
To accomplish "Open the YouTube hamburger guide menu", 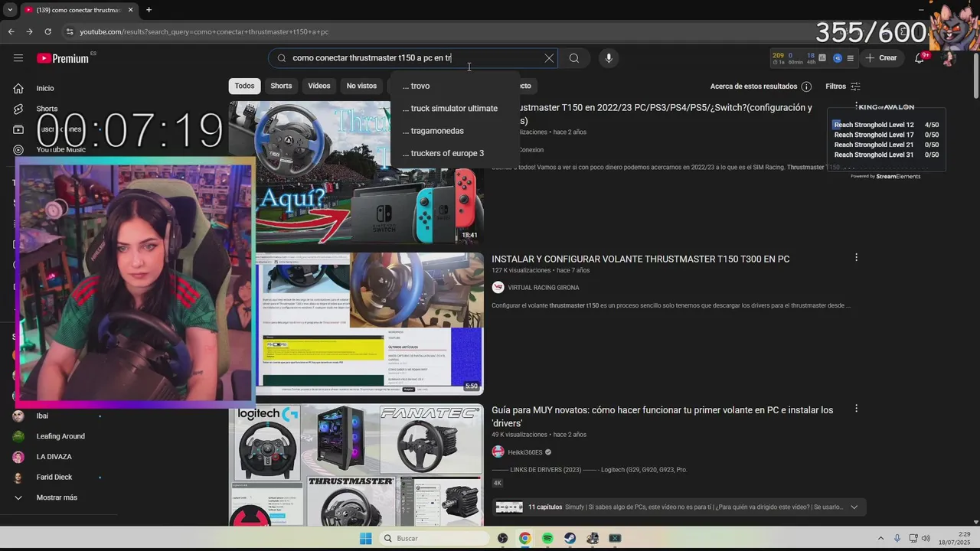I will click(18, 58).
